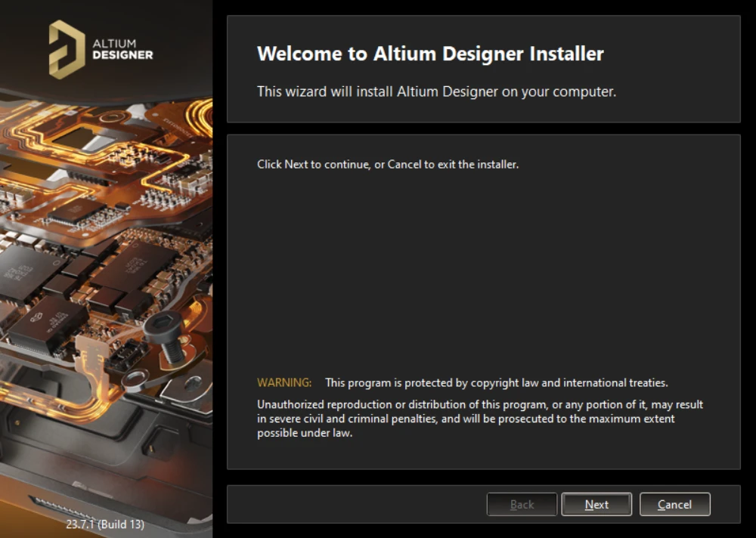The height and width of the screenshot is (538, 756).
Task: Click the version 23.7.1 (Build 13) label
Action: click(104, 524)
